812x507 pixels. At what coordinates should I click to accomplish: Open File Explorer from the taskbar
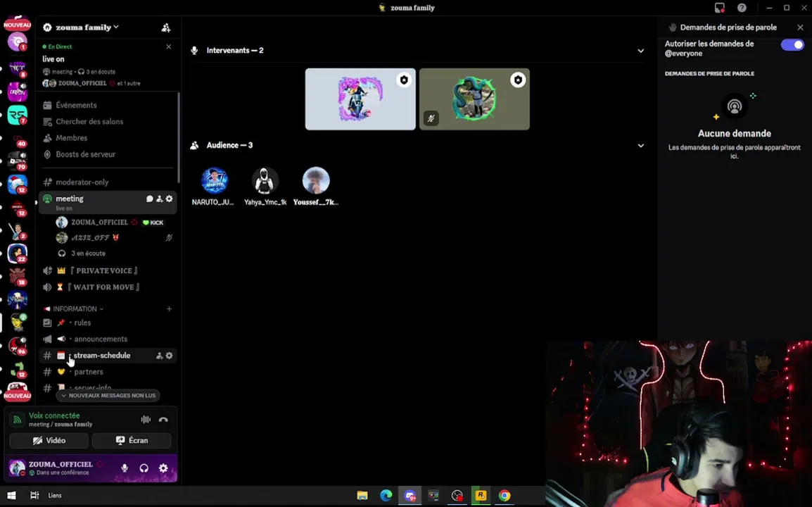pos(362,496)
